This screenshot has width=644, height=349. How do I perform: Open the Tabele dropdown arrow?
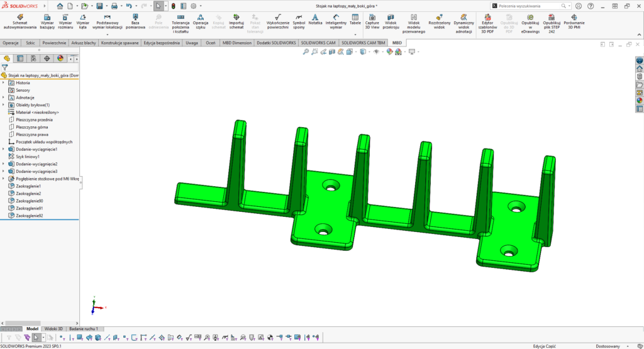(355, 34)
